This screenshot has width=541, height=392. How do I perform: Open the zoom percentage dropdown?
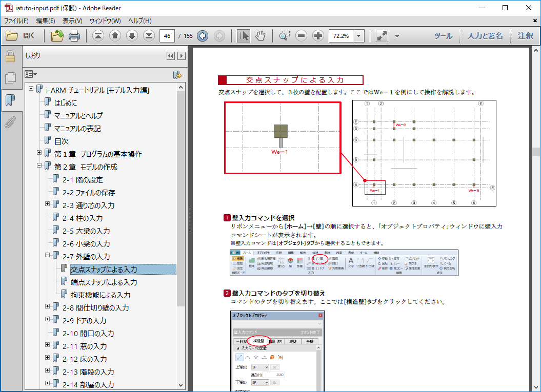click(359, 36)
